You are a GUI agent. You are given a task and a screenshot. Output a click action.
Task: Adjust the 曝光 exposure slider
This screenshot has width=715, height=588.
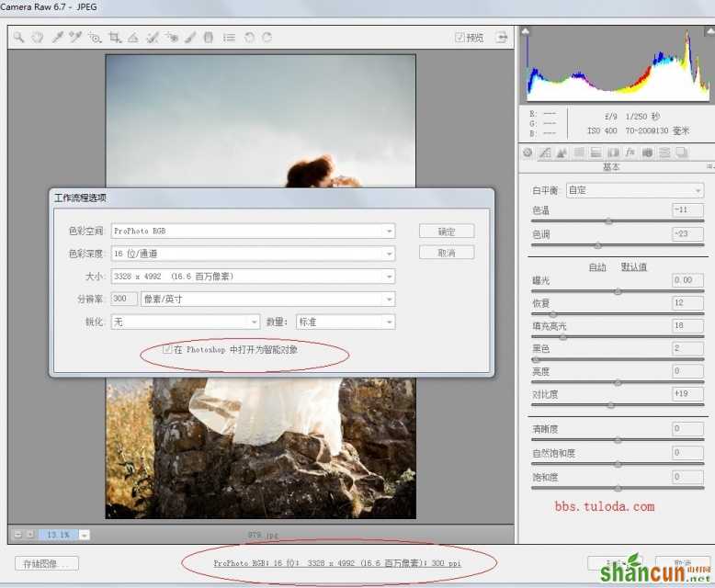tap(618, 291)
